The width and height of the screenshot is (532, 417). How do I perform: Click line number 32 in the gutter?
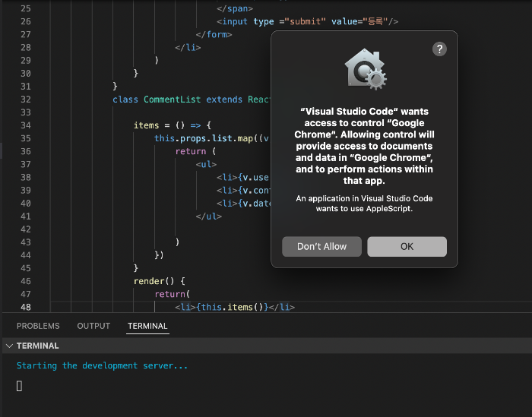[x=26, y=100]
